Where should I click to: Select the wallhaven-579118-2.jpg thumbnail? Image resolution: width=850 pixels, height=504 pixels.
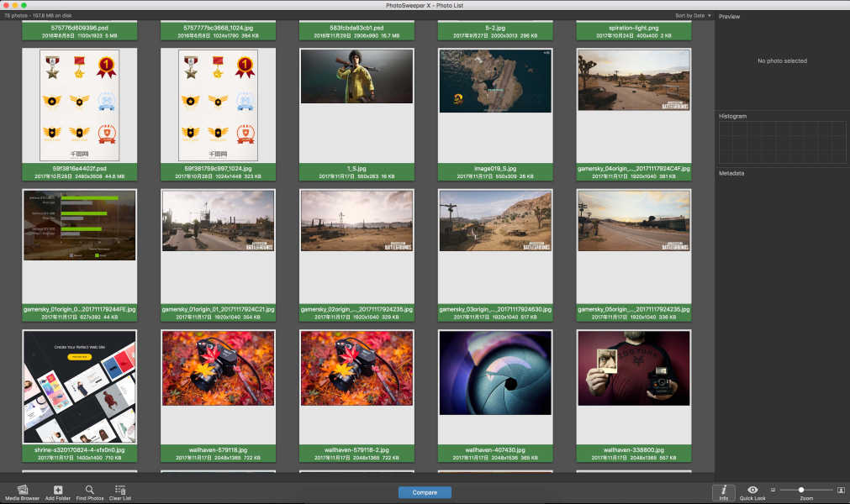[x=356, y=366]
